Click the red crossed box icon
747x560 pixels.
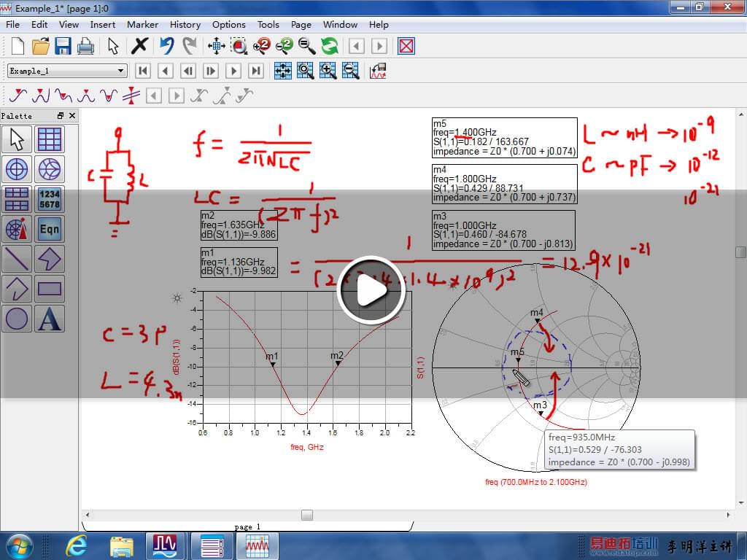click(406, 46)
